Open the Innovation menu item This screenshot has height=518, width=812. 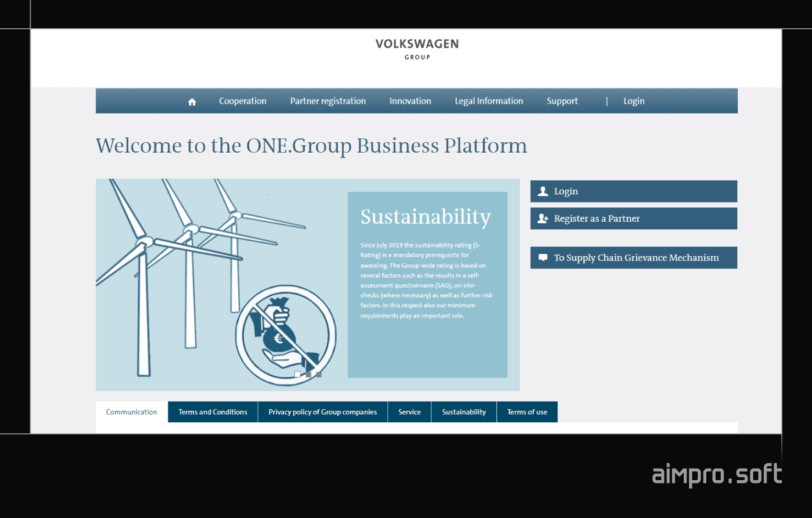[x=410, y=101]
